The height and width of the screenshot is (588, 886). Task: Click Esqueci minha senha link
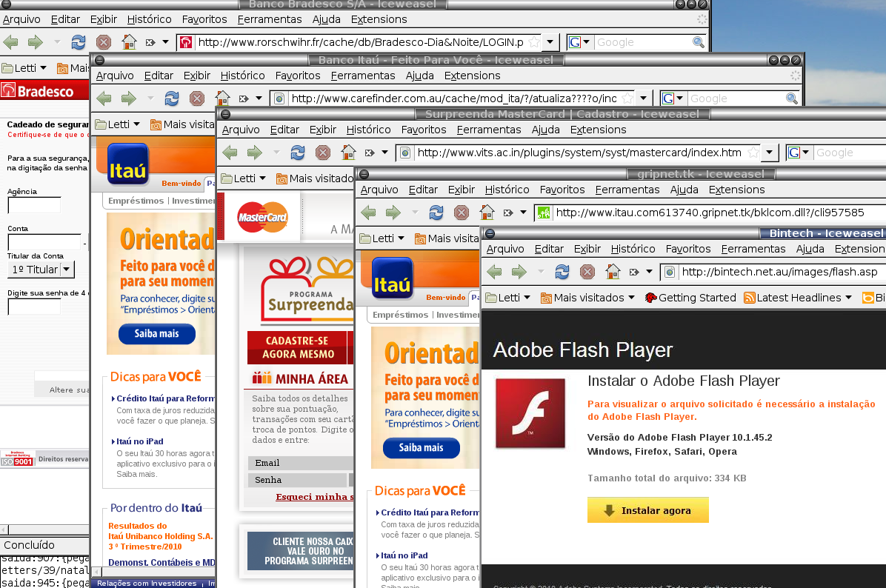coord(315,497)
